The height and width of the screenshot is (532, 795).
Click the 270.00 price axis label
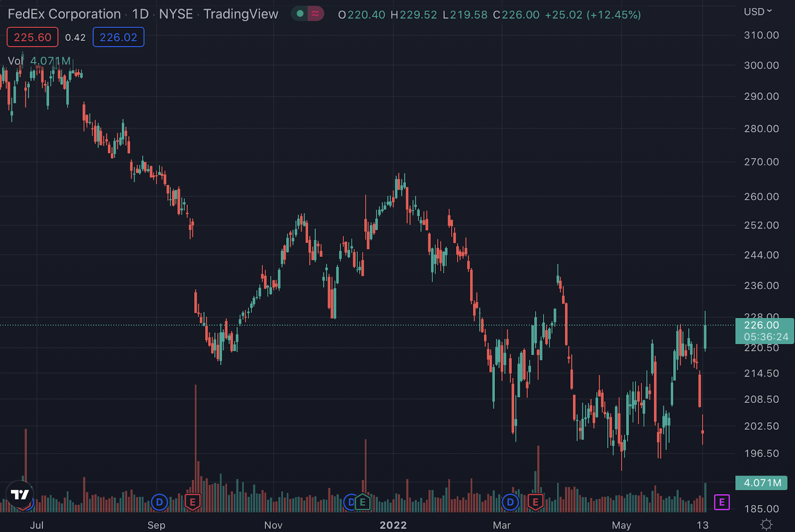[x=761, y=162]
